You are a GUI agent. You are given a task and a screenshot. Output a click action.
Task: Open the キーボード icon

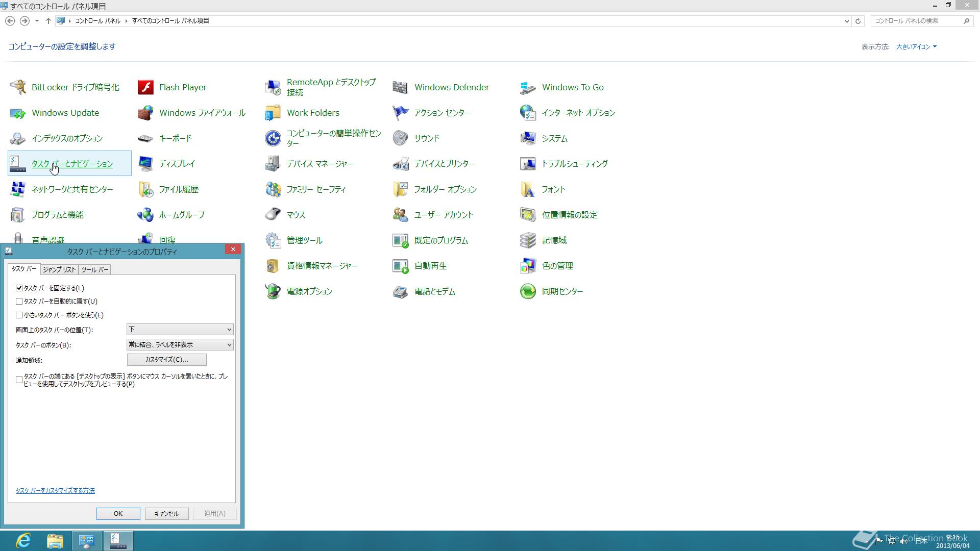145,138
